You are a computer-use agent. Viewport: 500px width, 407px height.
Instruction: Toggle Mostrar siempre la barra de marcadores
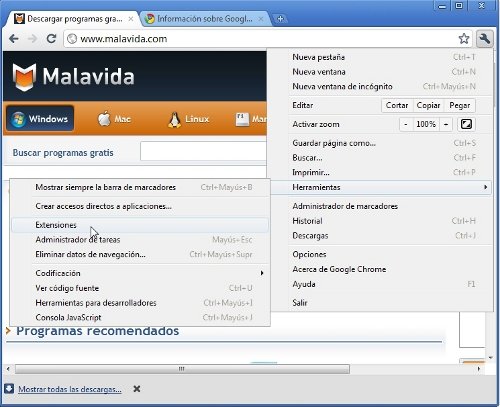click(140, 187)
